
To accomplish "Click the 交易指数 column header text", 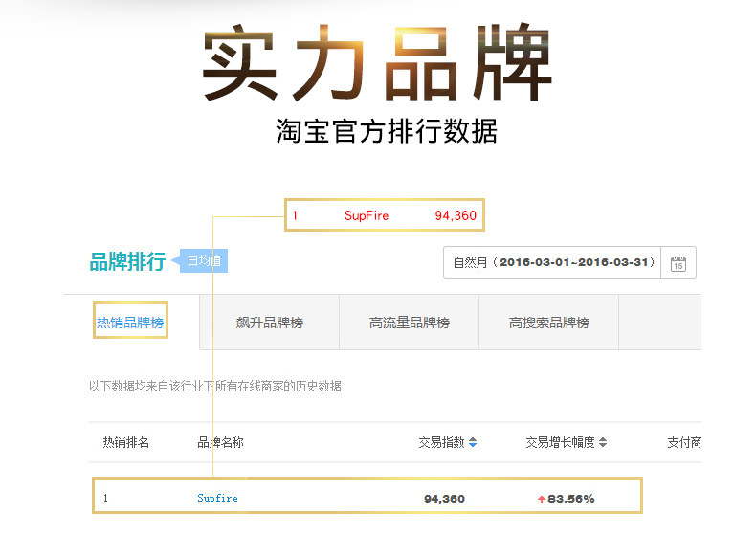I will [x=441, y=442].
